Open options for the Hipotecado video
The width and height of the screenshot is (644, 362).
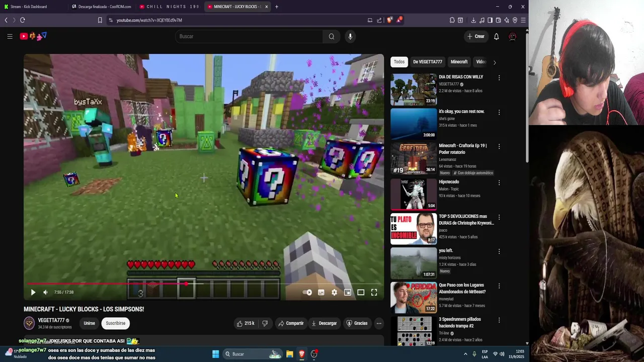pos(499,183)
